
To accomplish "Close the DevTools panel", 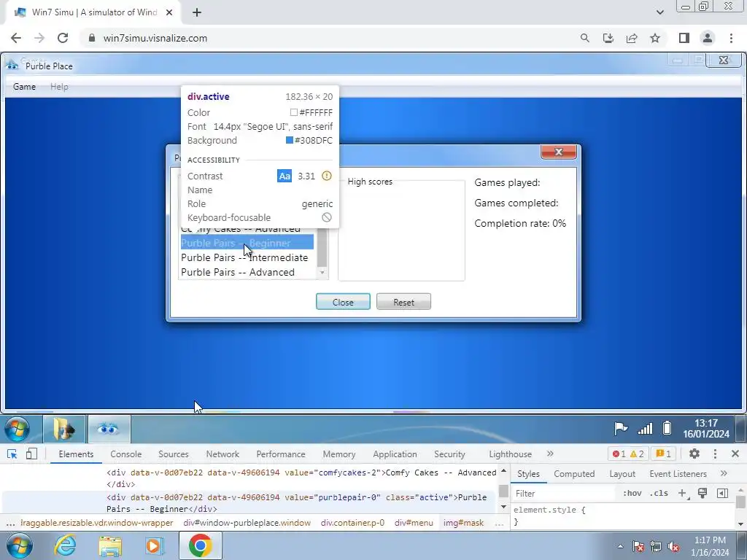I will [735, 454].
